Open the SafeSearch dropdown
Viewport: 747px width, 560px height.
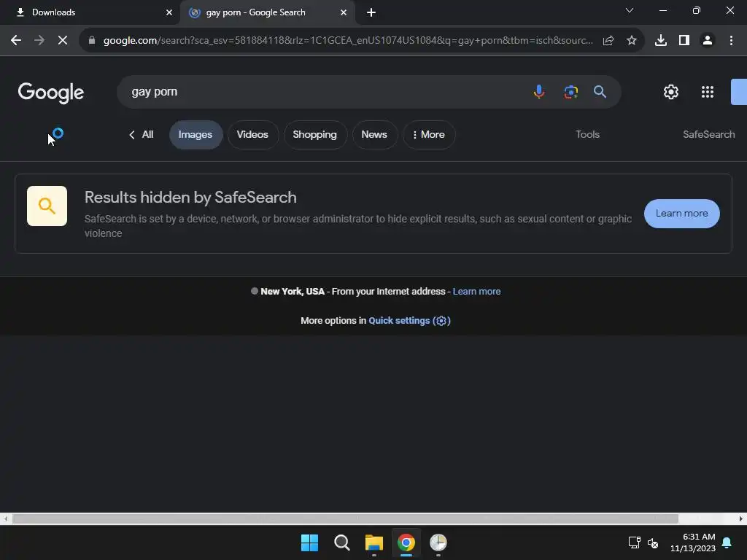(x=708, y=135)
